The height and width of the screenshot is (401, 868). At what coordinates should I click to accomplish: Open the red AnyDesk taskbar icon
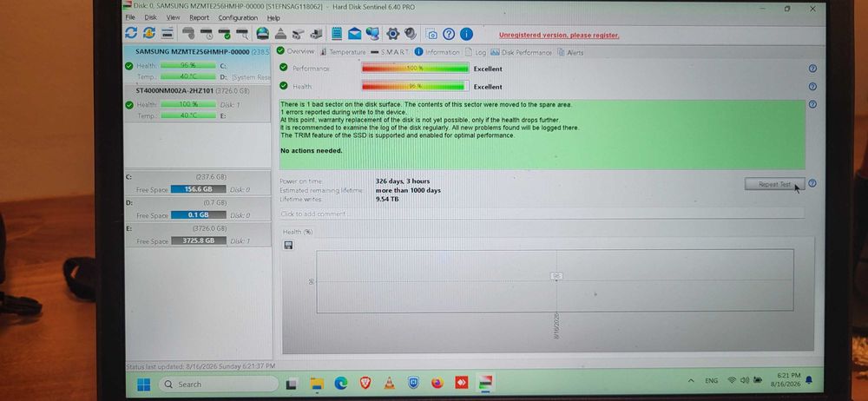point(461,383)
